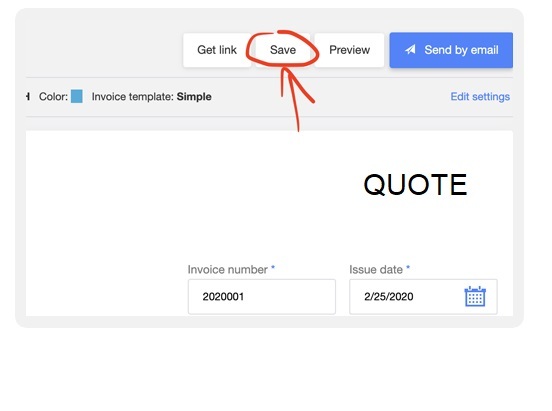Image resolution: width=552 pixels, height=411 pixels.
Task: Open the Edit settings link
Action: (480, 96)
